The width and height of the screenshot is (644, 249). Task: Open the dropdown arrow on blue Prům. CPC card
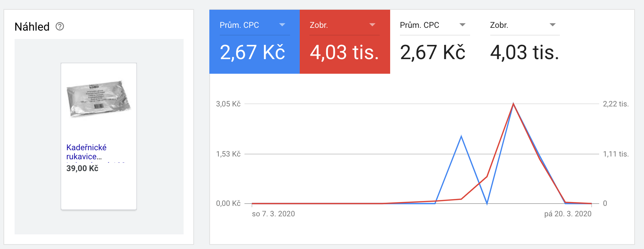282,25
